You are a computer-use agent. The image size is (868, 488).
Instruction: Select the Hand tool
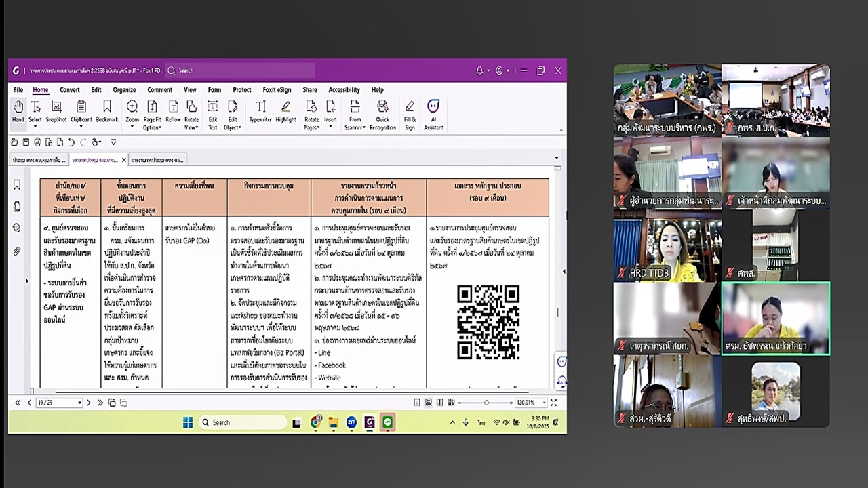pos(18,112)
